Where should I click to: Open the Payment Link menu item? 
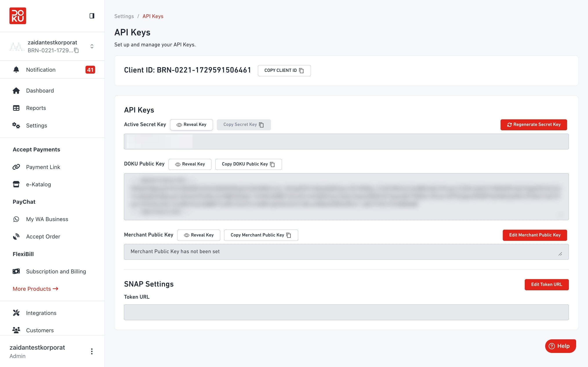(43, 167)
